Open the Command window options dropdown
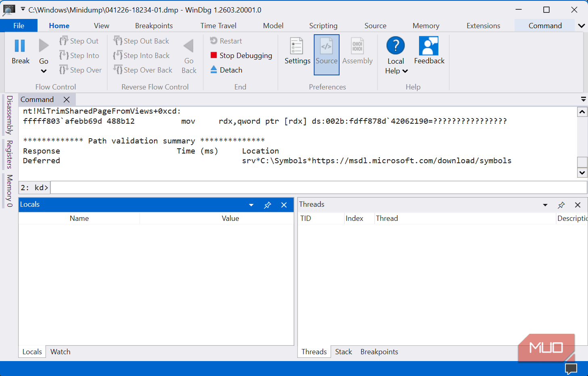This screenshot has width=588, height=376. pos(583,99)
